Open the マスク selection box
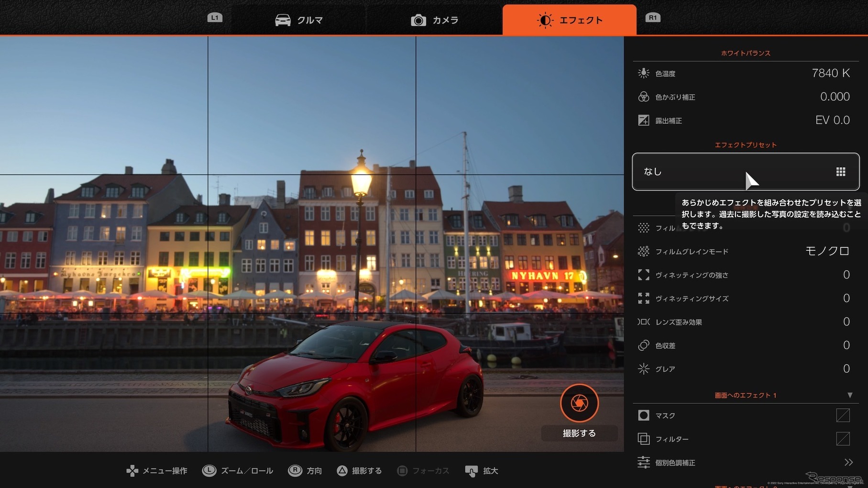 [x=843, y=415]
